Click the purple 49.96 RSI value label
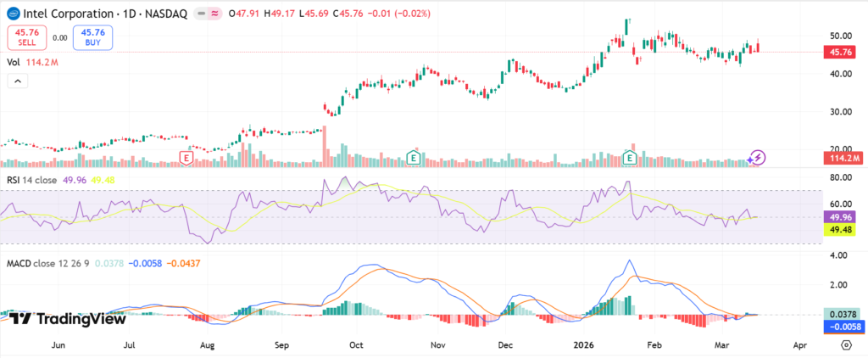Viewport: 868px width, 358px height. [840, 217]
